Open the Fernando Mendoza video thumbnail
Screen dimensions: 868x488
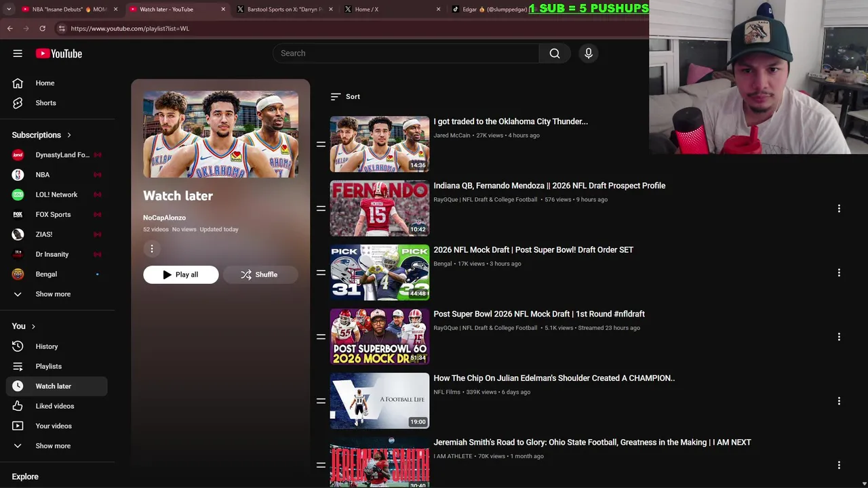tap(380, 208)
